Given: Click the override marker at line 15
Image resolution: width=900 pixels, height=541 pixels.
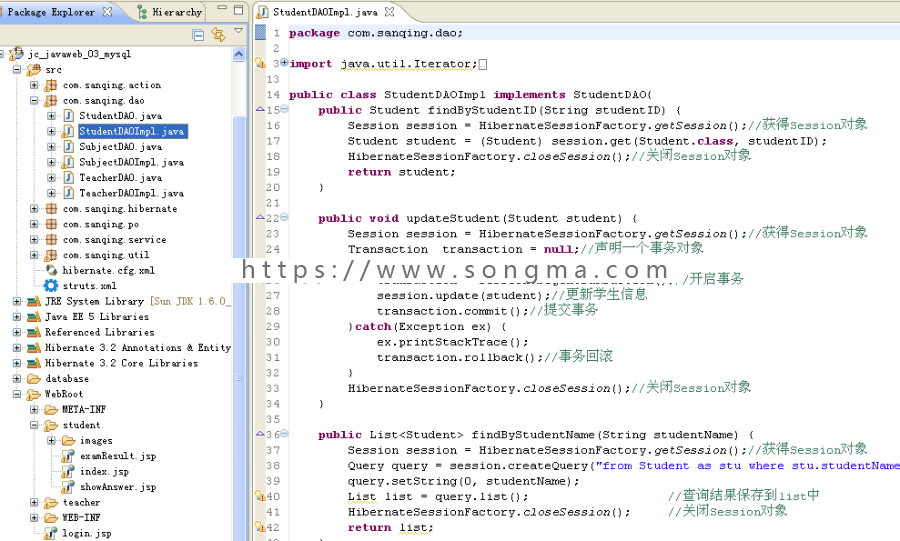Looking at the screenshot, I should (260, 109).
